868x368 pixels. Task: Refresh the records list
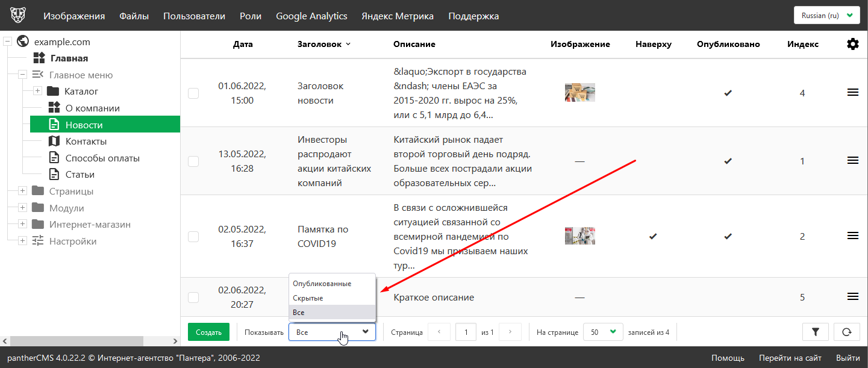(x=846, y=332)
